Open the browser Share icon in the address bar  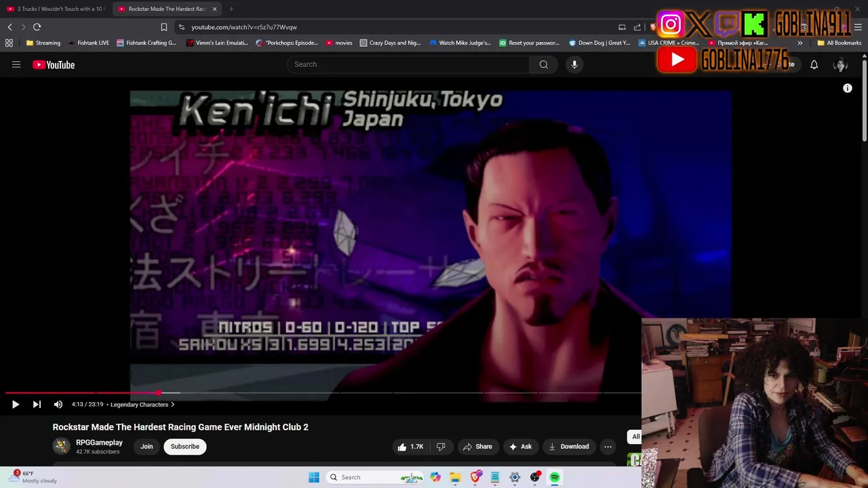tap(637, 27)
